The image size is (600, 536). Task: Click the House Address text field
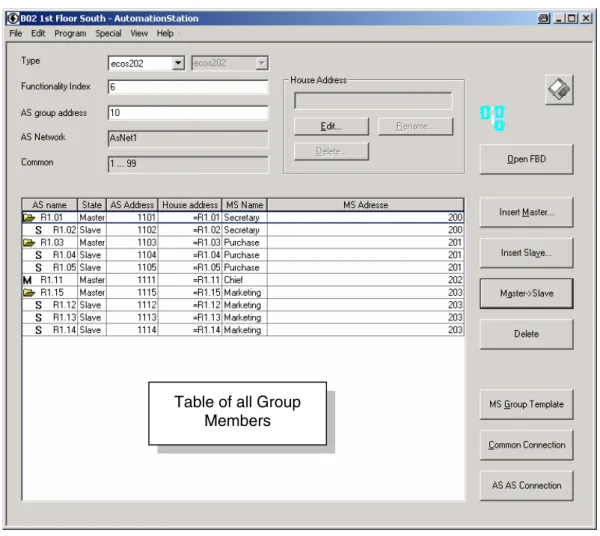(373, 101)
